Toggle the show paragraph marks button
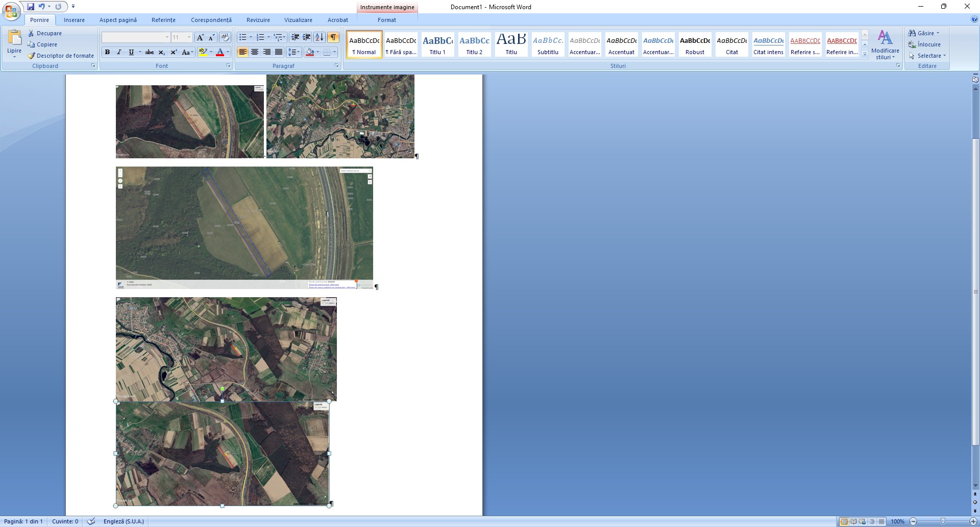 point(333,37)
